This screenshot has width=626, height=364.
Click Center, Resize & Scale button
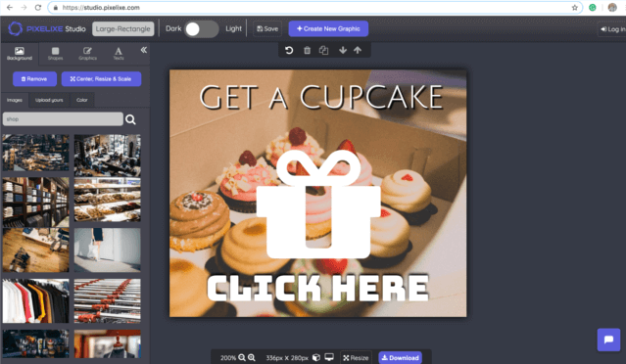point(101,79)
